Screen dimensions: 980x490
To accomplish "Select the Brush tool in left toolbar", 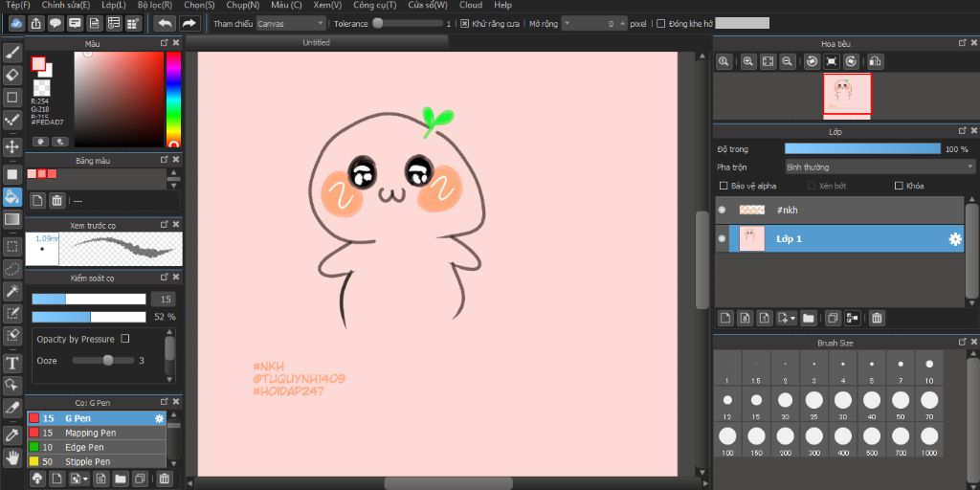I will pos(12,53).
